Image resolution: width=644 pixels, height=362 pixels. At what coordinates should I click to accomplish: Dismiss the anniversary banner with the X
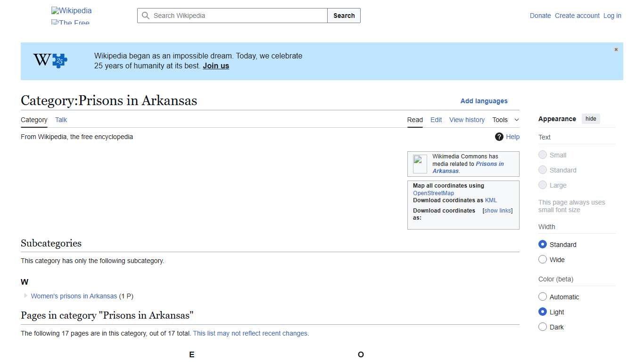[616, 49]
